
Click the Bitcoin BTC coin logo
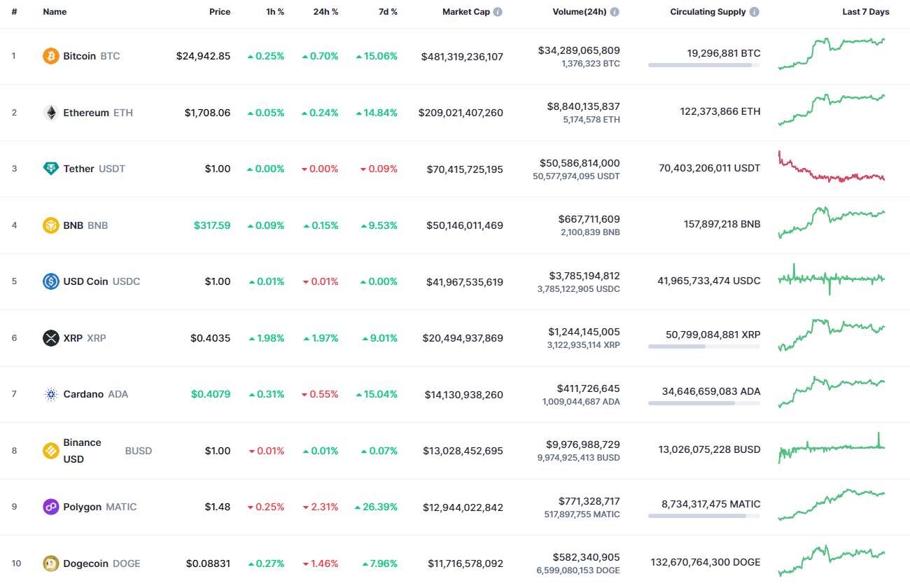click(50, 56)
